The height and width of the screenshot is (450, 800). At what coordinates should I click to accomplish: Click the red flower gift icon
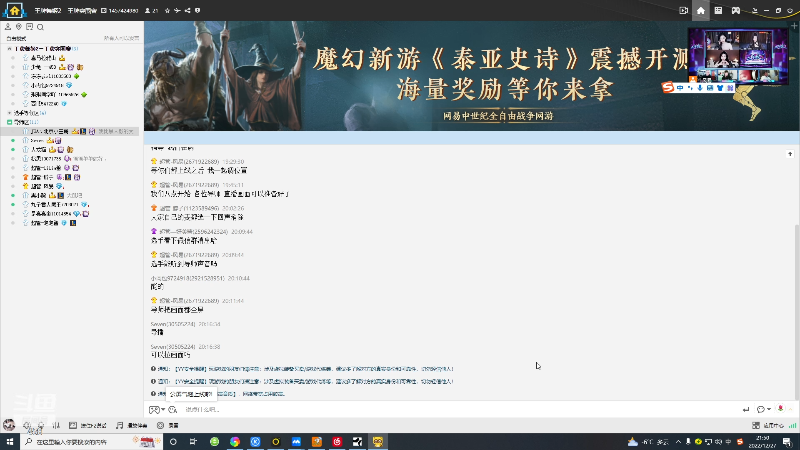pos(780,408)
